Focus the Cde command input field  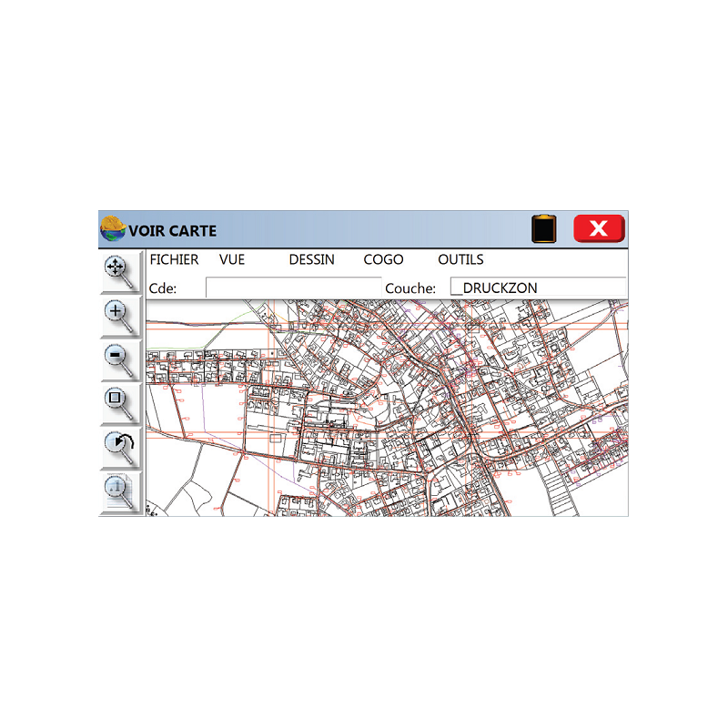tap(293, 288)
